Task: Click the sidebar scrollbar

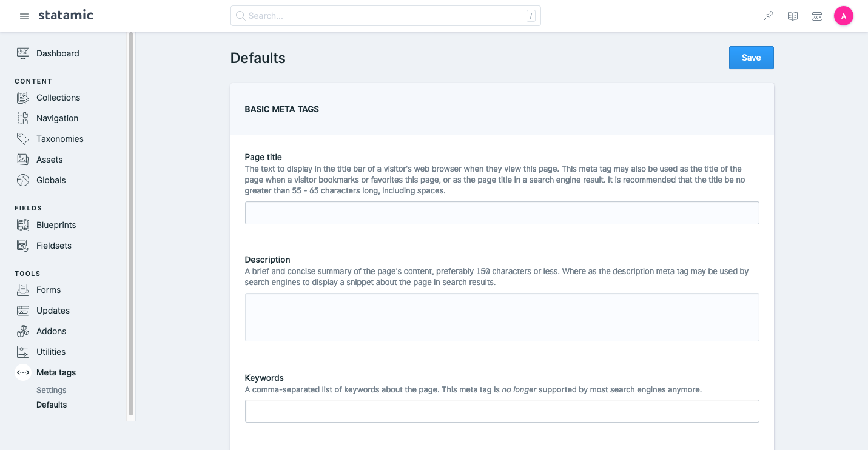Action: [x=131, y=224]
